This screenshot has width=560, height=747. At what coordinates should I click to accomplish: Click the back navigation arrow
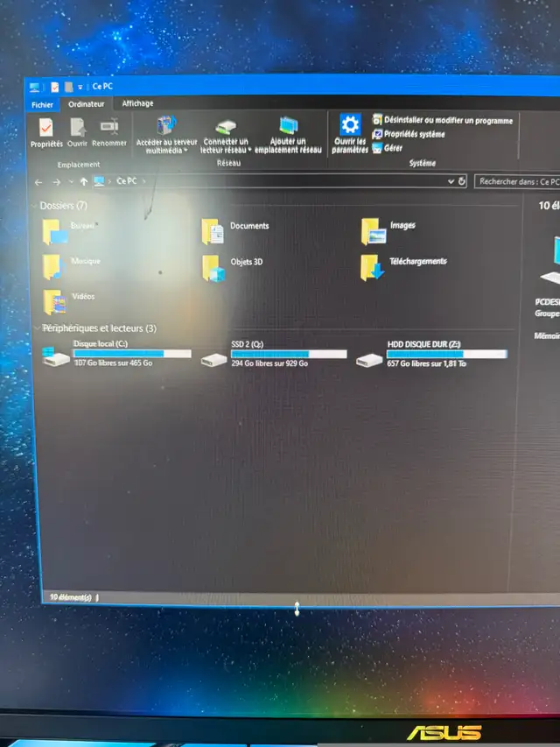[38, 182]
